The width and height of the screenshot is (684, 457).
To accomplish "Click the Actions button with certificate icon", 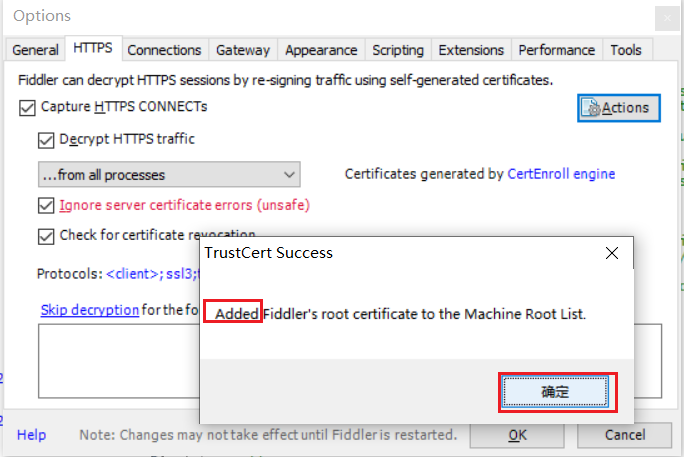I will click(x=619, y=108).
